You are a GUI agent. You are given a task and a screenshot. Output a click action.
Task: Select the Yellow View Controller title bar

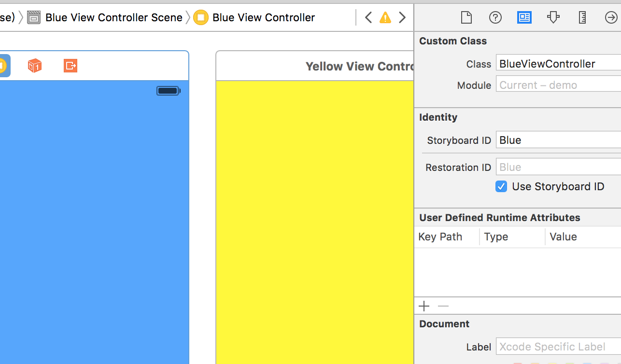coord(315,66)
